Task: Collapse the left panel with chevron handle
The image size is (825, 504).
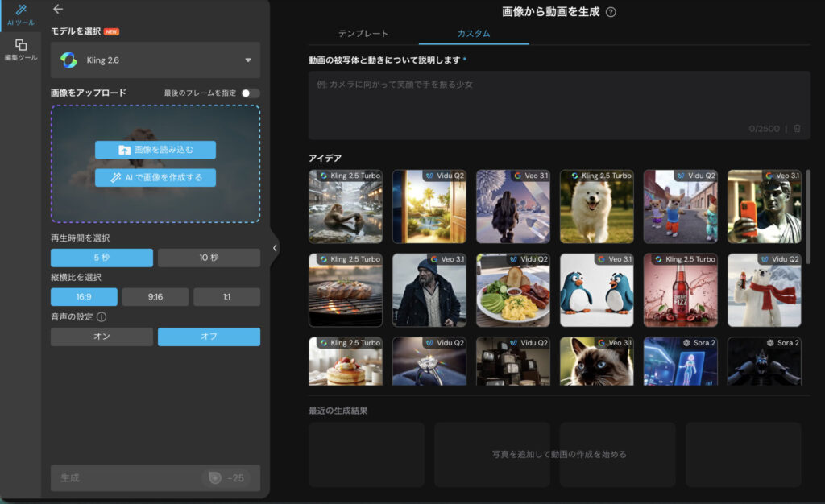Action: [275, 248]
